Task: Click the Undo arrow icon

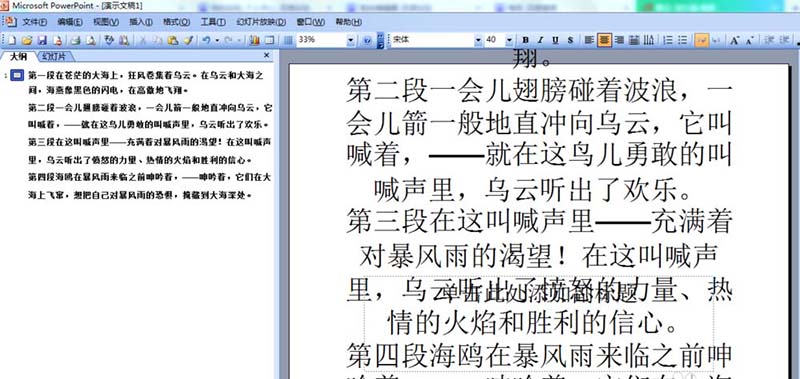Action: pyautogui.click(x=206, y=40)
